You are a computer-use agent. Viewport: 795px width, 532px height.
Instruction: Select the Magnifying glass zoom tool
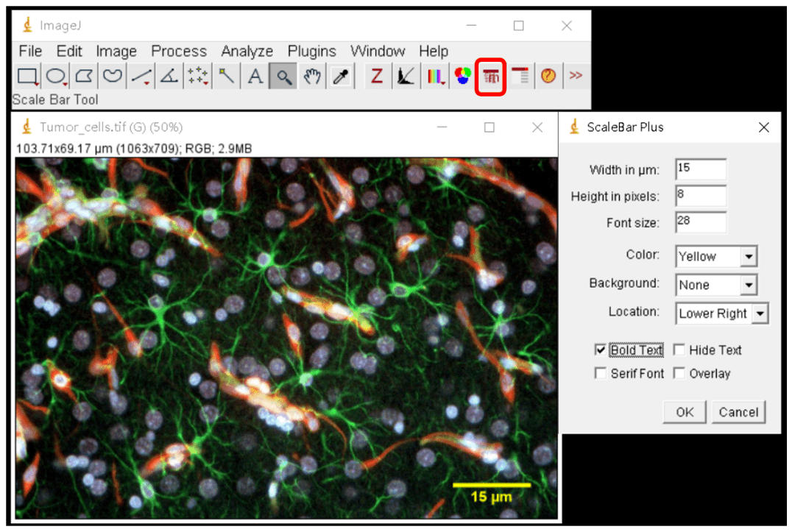click(283, 76)
